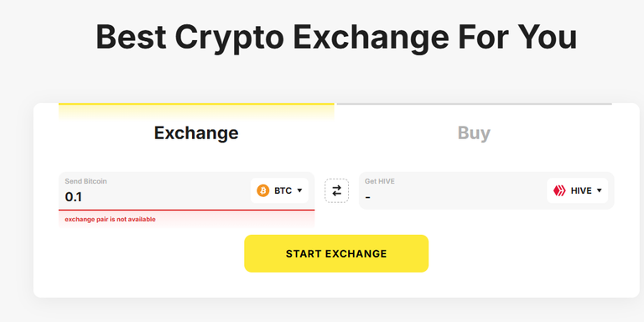
Task: Click the dash placeholder in Get HIVE
Action: pyautogui.click(x=367, y=198)
